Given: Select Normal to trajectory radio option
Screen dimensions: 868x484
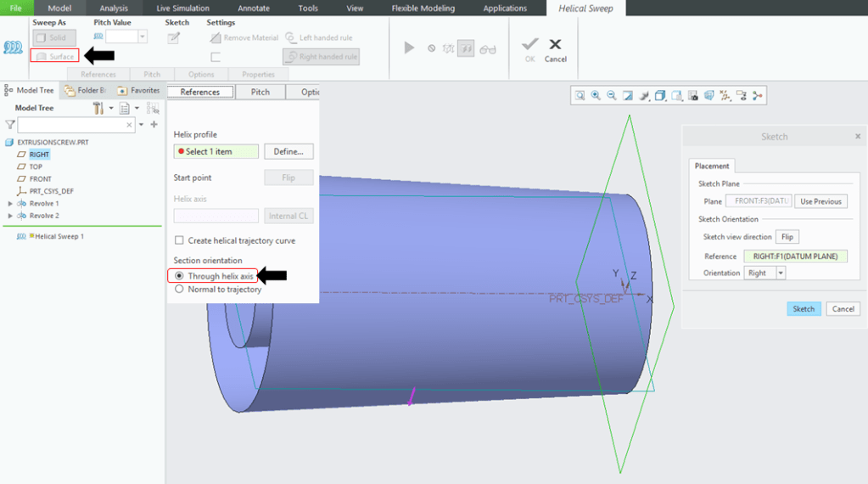Looking at the screenshot, I should click(179, 290).
